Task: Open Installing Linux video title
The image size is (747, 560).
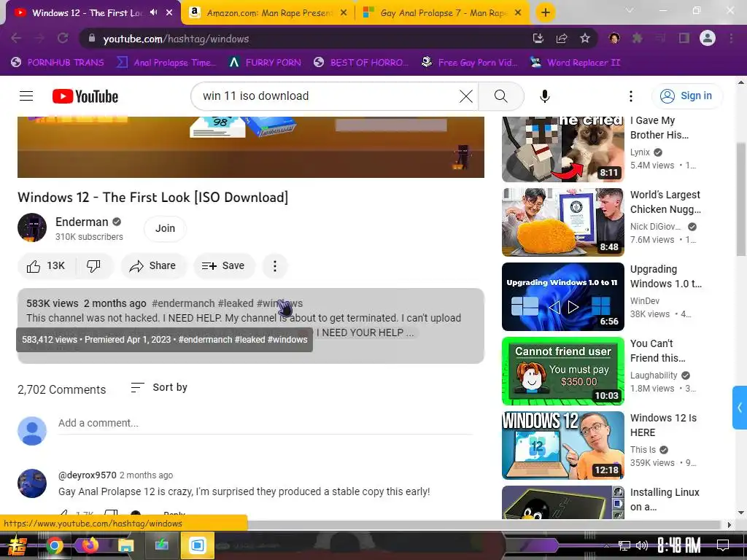Action: (x=665, y=499)
